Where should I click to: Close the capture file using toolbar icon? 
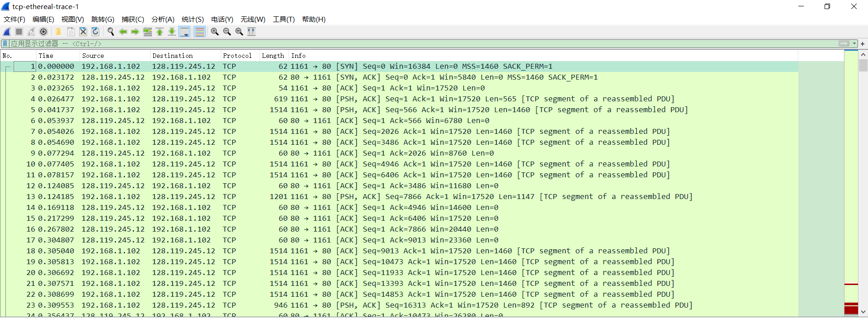[83, 32]
